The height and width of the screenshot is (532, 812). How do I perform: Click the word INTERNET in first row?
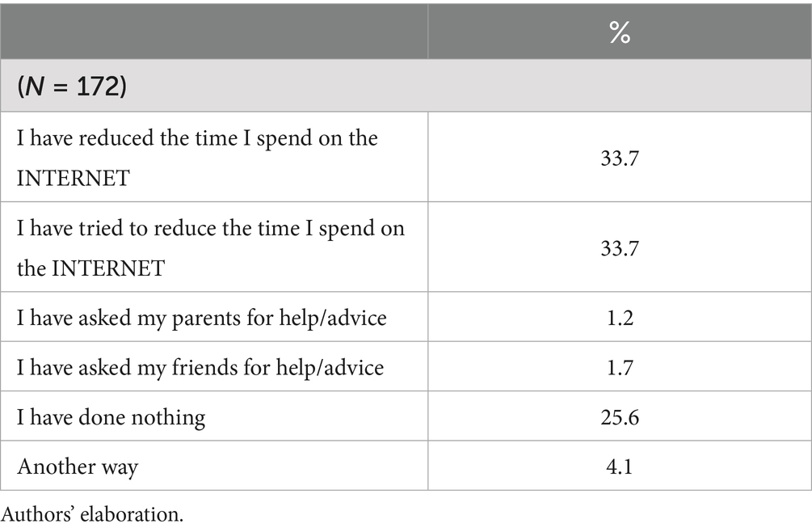coord(74,178)
